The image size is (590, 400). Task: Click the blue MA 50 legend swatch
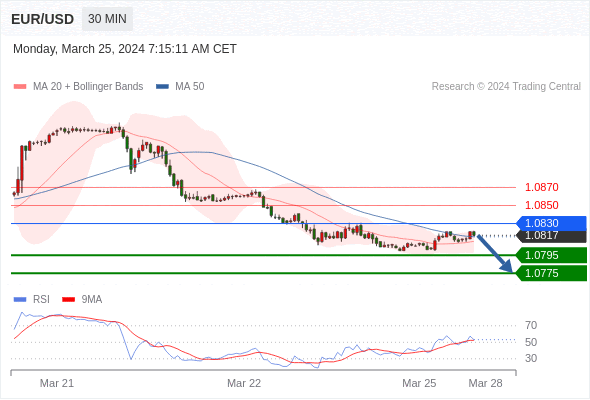tap(162, 87)
